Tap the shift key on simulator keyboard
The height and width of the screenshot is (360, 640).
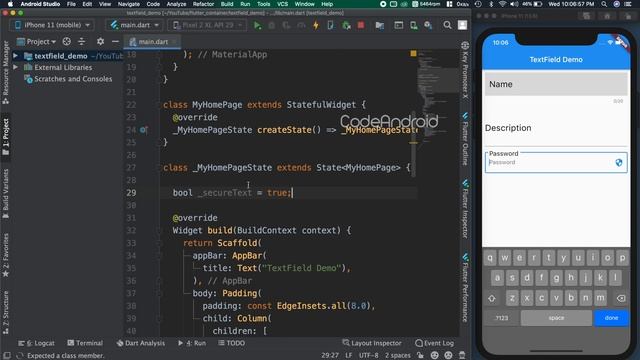(x=492, y=298)
